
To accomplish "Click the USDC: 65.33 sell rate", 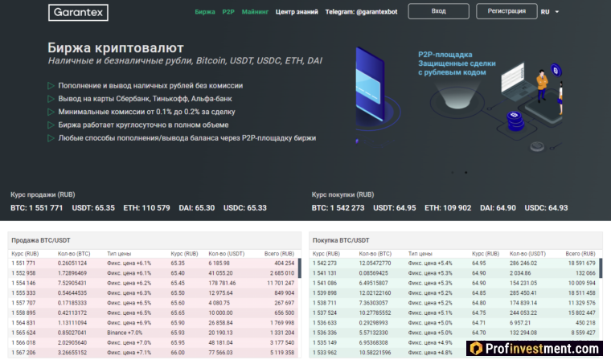I will coord(245,208).
